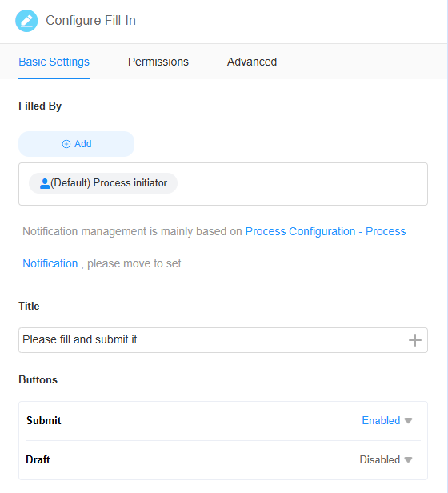Image resolution: width=448 pixels, height=493 pixels.
Task: Click the blue pencil Configure Fill-In icon
Action: click(26, 21)
